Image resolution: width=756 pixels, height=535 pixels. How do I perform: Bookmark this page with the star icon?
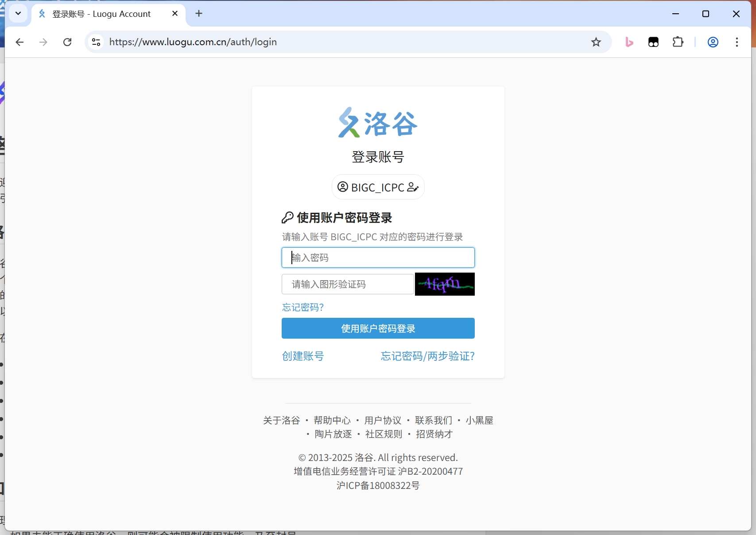596,42
